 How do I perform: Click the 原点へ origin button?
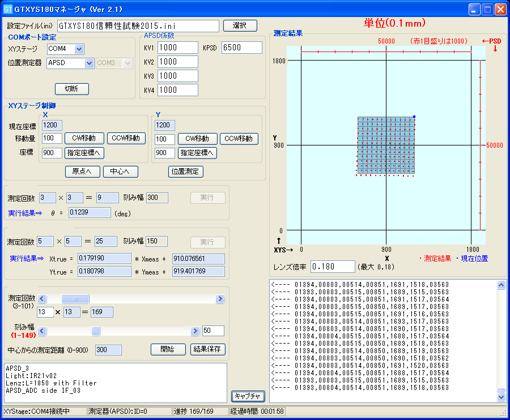[x=82, y=172]
